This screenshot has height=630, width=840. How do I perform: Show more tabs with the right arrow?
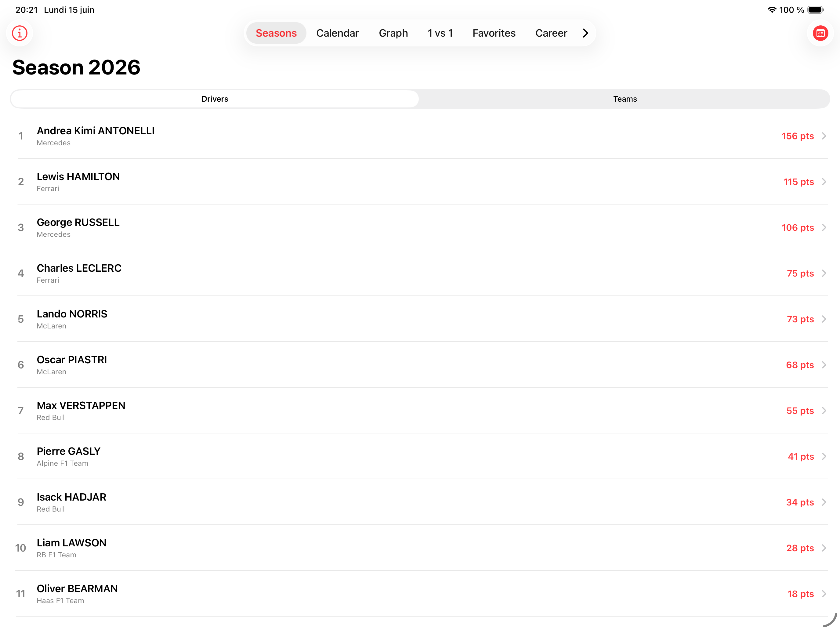[585, 33]
